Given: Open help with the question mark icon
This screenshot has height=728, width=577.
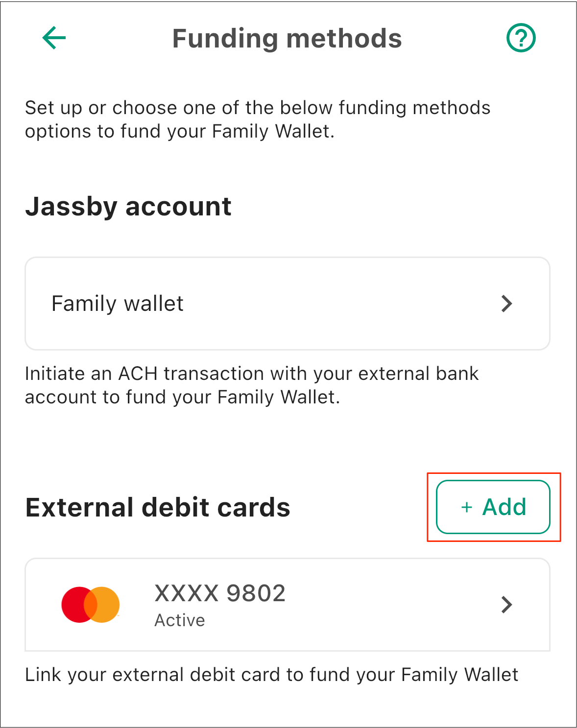Looking at the screenshot, I should pos(521,38).
